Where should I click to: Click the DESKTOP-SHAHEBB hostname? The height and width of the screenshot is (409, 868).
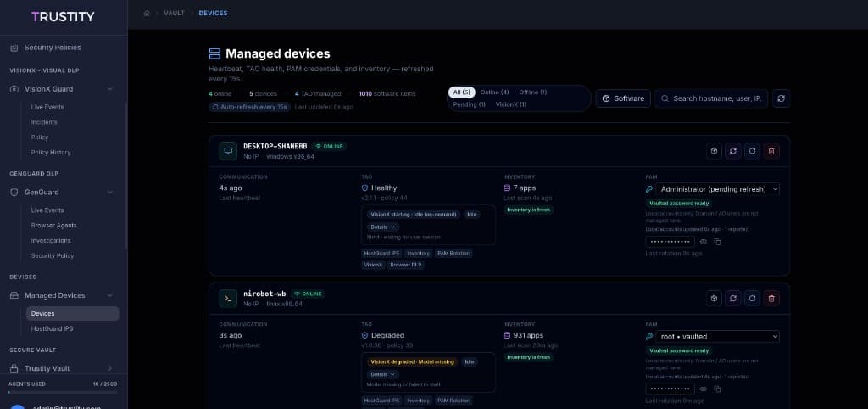(x=275, y=146)
